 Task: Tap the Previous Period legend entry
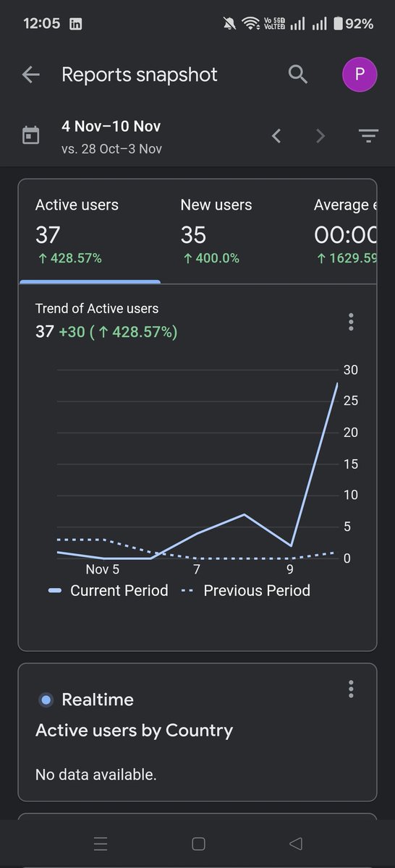[245, 591]
